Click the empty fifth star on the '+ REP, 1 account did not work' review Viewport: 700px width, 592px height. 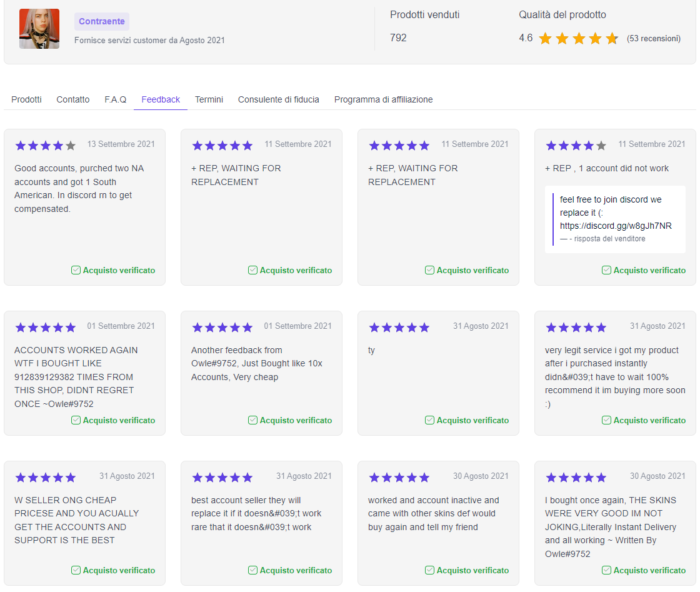pyautogui.click(x=601, y=145)
